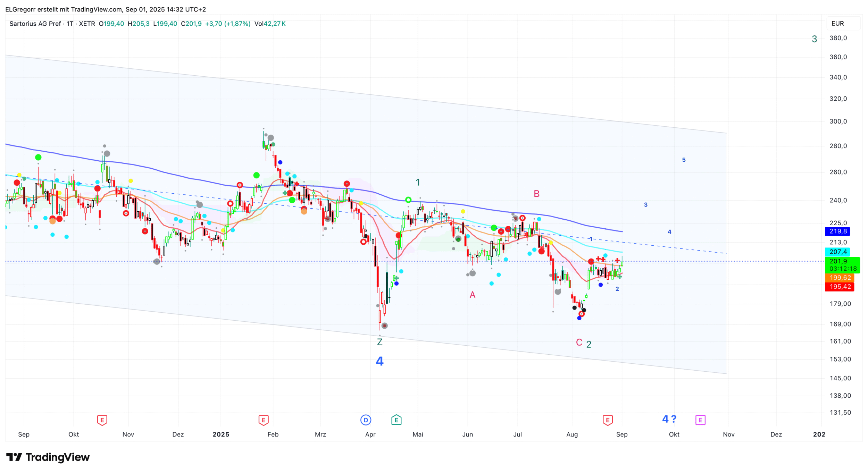Screen dimensions: 868x473
Task: Open the blue dividend D marker
Action: point(366,420)
